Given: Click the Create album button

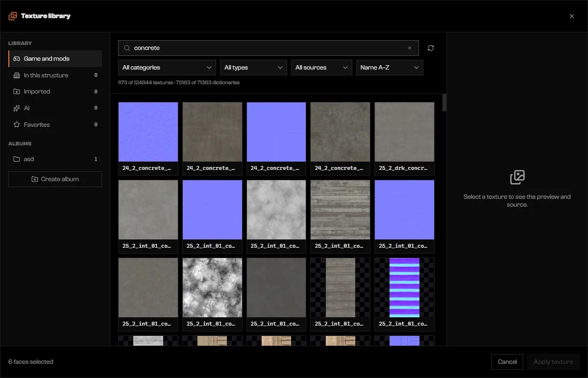Looking at the screenshot, I should pos(55,179).
